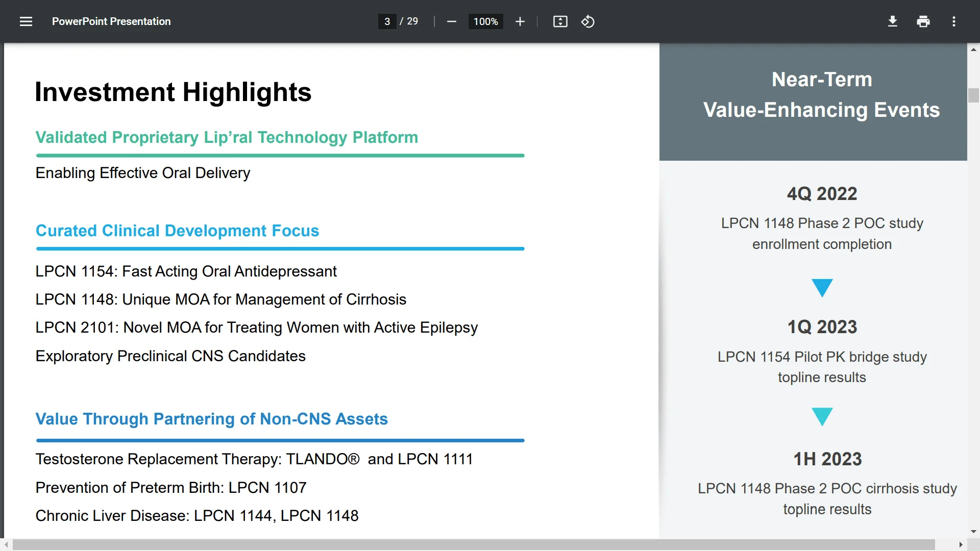Click the horizontal scrollbar right arrow
The image size is (980, 551).
[961, 545]
